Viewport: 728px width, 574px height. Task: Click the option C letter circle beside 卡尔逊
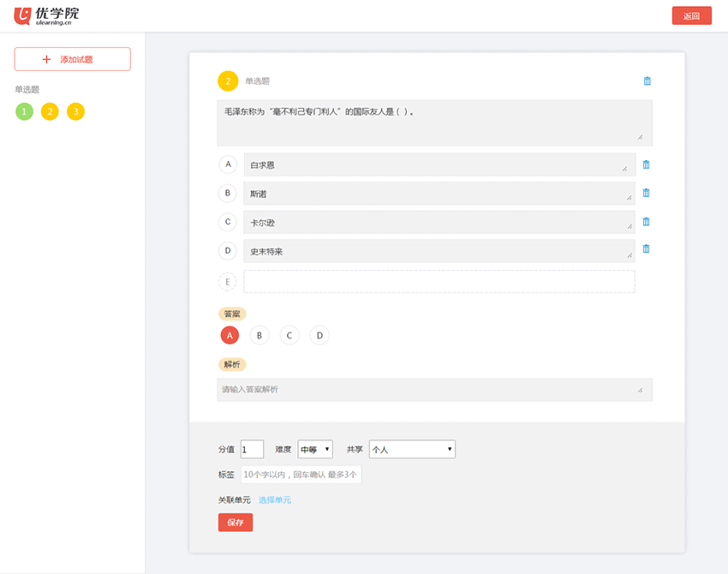click(x=228, y=222)
